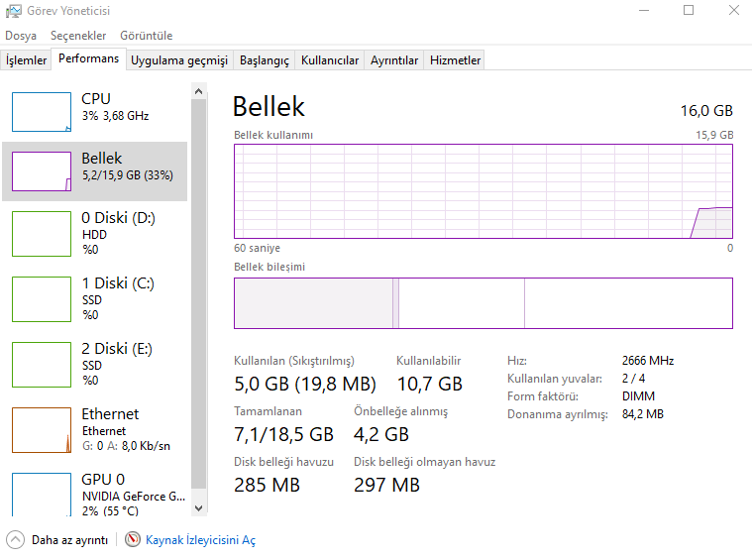Select the 2 Diski (E:) SSD thumbnail

pyautogui.click(x=42, y=364)
